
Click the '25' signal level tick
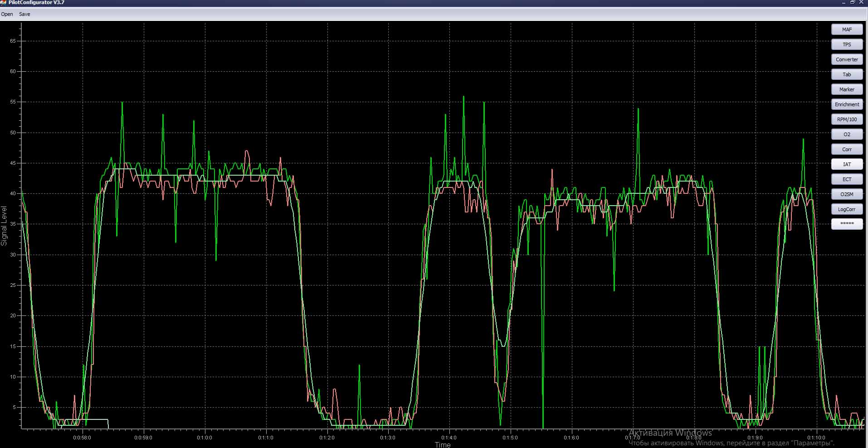coord(13,285)
